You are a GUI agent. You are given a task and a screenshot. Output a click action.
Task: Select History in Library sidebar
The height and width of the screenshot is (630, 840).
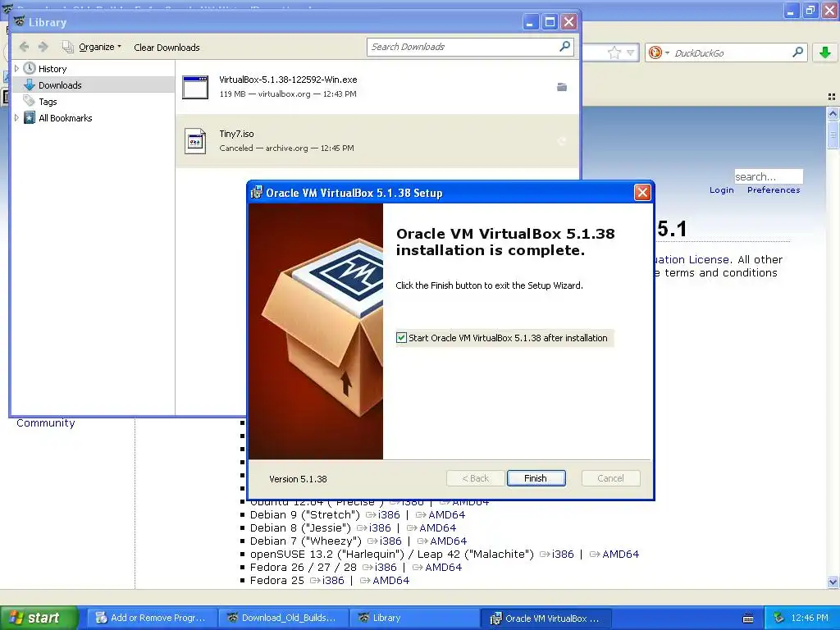[x=52, y=69]
